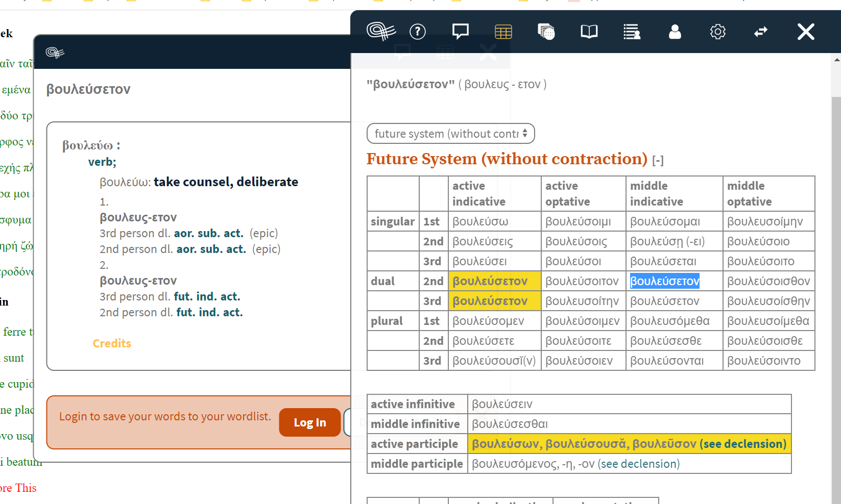The image size is (841, 504).
Task: Open the grammar book icon
Action: pos(589,32)
